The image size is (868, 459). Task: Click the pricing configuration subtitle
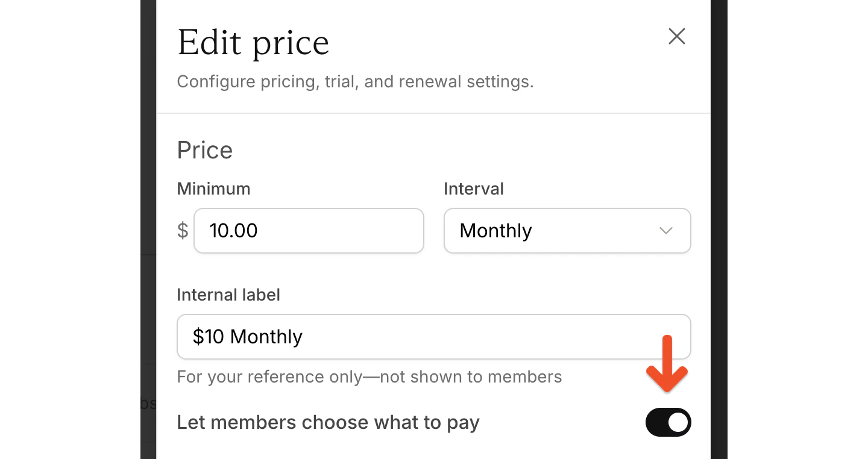click(x=355, y=81)
